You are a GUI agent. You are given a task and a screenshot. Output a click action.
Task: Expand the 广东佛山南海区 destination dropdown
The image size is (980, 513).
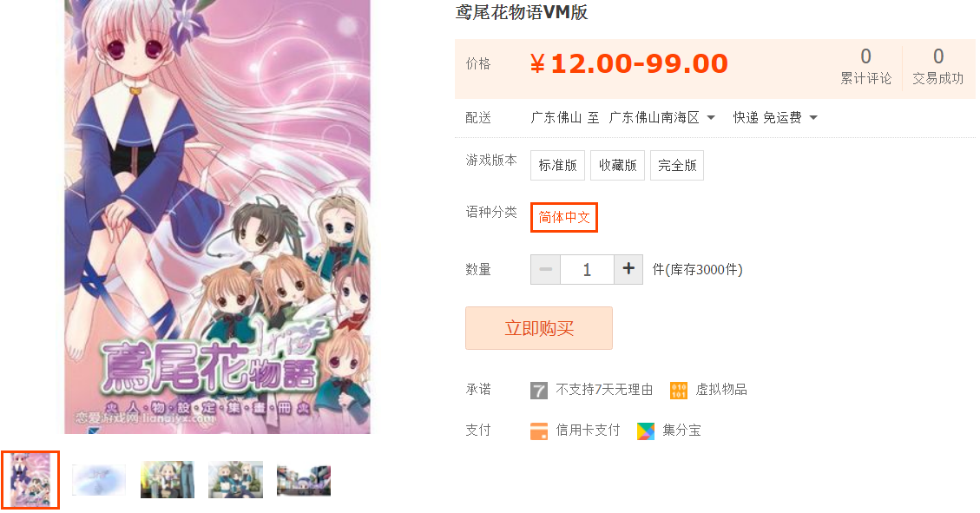point(662,117)
